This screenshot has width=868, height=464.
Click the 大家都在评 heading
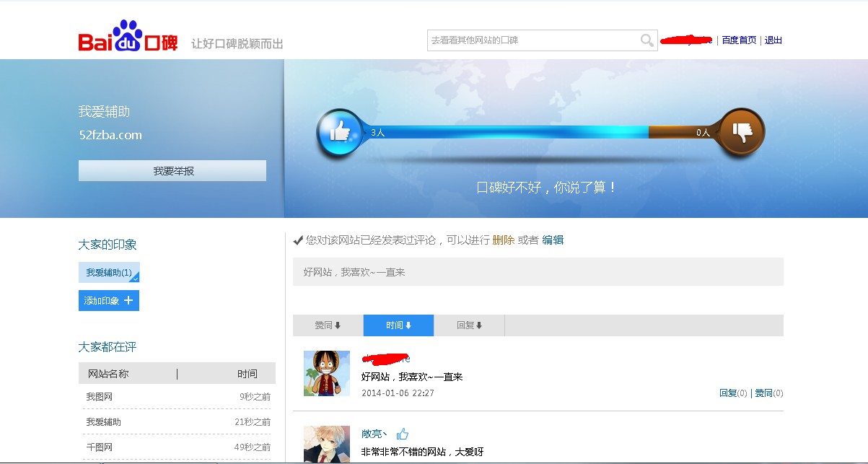[108, 347]
